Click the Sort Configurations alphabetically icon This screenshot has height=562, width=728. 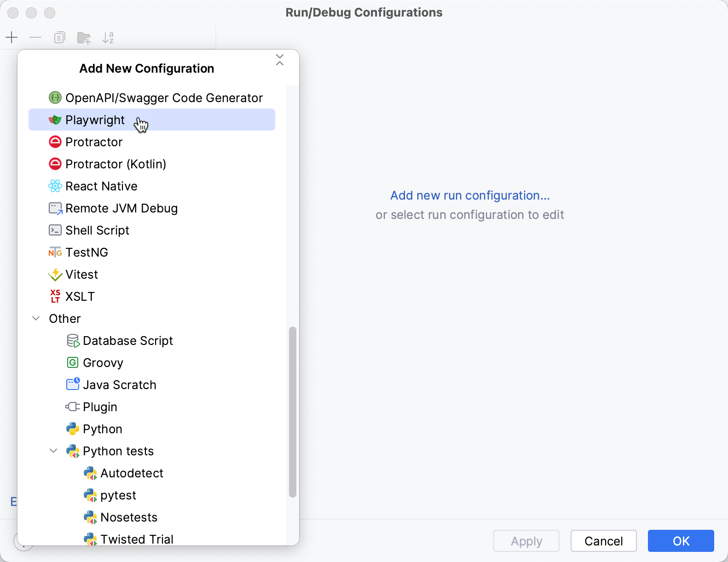pos(108,37)
